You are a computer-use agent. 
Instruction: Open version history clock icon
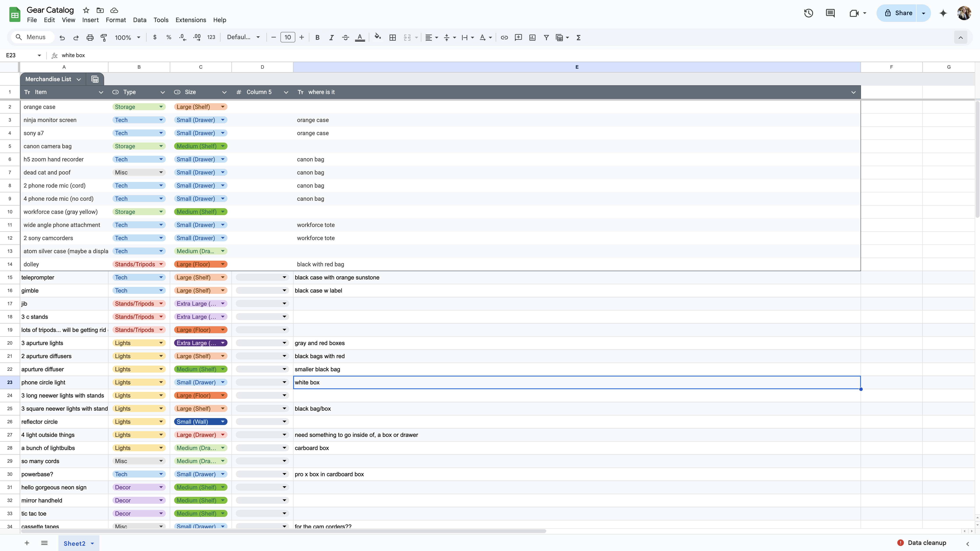[x=808, y=13]
